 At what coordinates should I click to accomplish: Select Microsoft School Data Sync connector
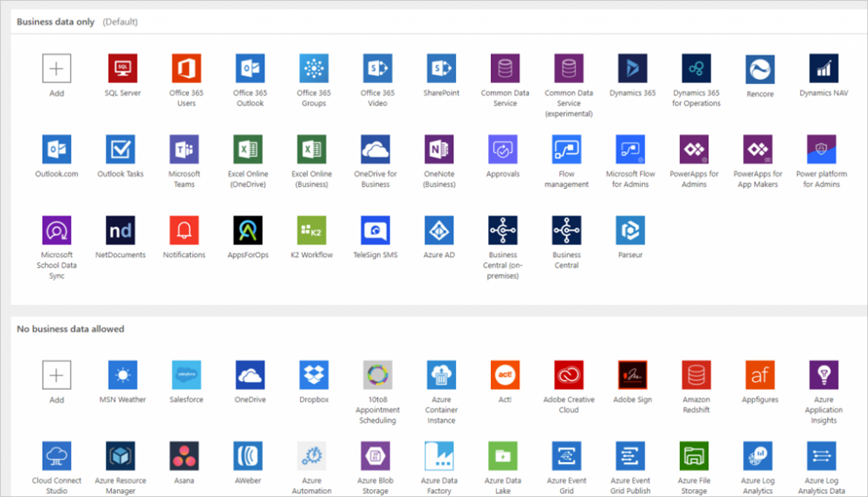56,230
